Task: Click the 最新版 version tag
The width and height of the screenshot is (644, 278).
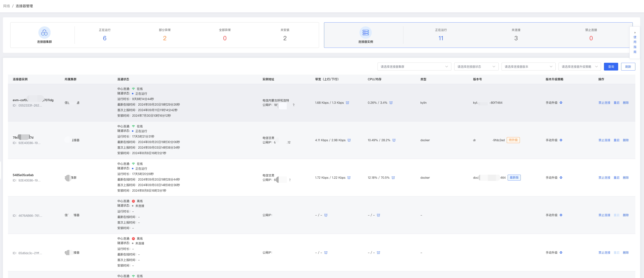Action: point(514,178)
